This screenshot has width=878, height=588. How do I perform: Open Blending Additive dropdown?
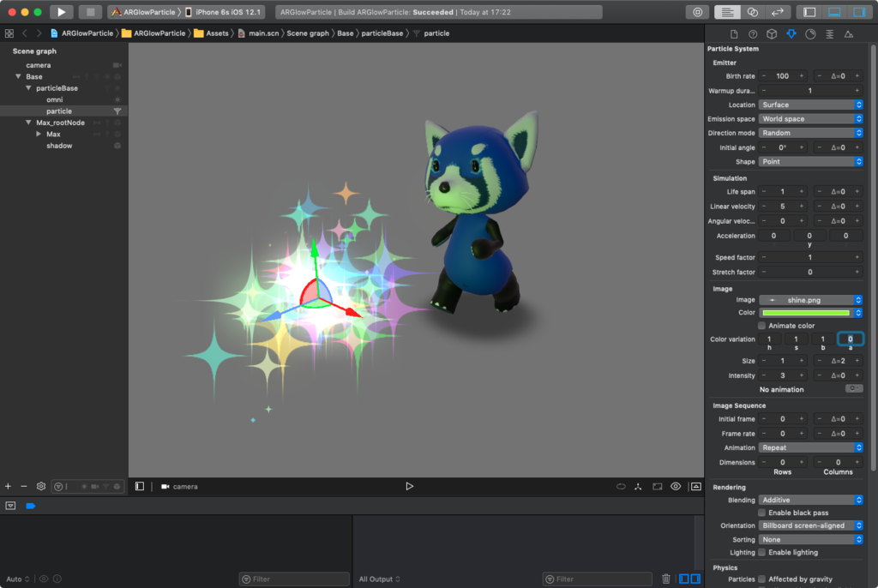click(x=811, y=500)
